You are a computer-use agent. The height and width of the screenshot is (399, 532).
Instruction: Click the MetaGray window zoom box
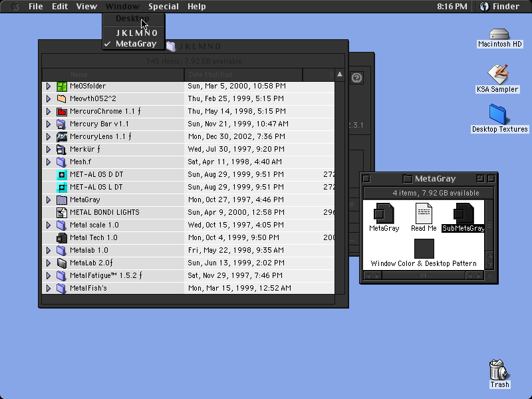point(480,178)
